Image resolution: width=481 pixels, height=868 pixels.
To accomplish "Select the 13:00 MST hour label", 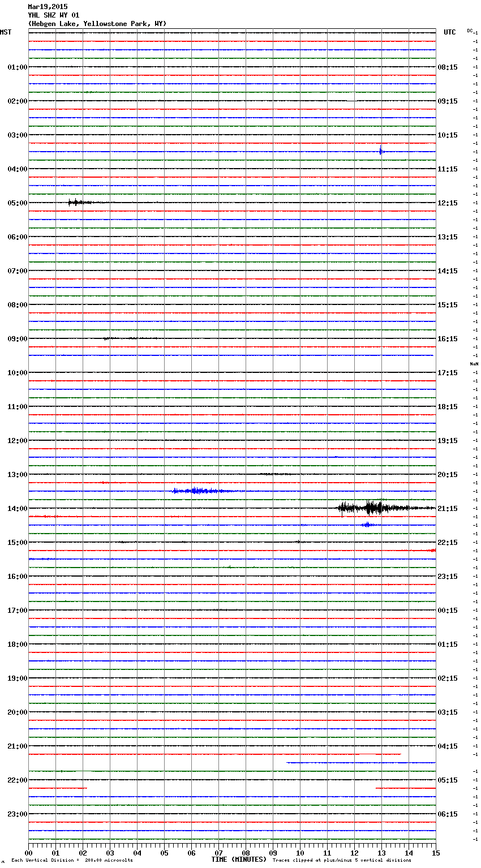I will [x=17, y=475].
